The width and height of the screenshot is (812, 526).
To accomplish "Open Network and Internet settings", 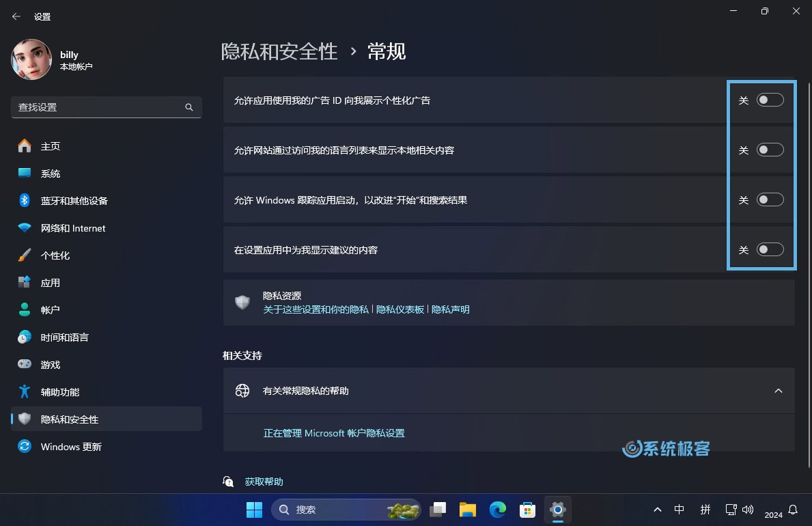I will pos(72,227).
